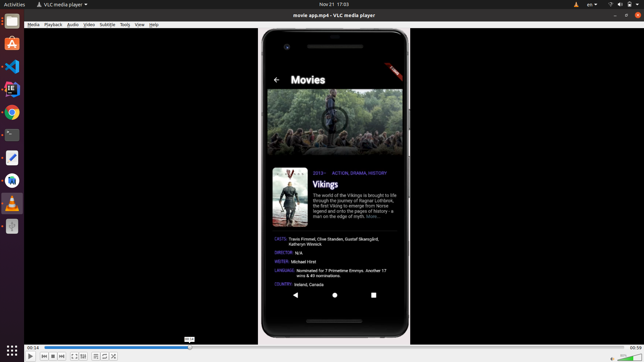Mute audio via speaker icon
This screenshot has height=362, width=644.
612,359
